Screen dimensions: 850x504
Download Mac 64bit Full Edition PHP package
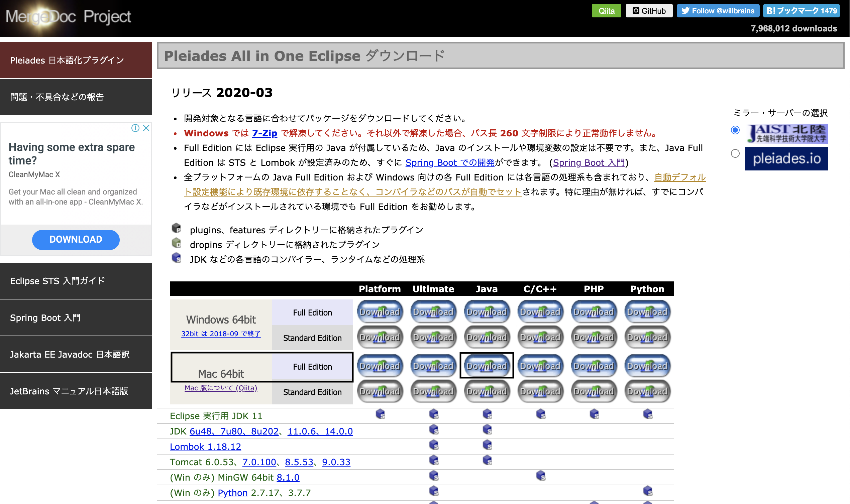pyautogui.click(x=594, y=366)
